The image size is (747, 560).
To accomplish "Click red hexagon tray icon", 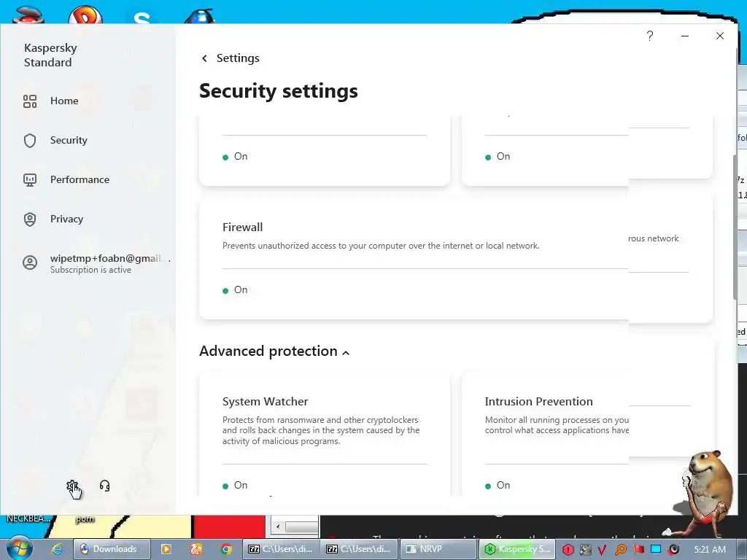I will point(568,550).
